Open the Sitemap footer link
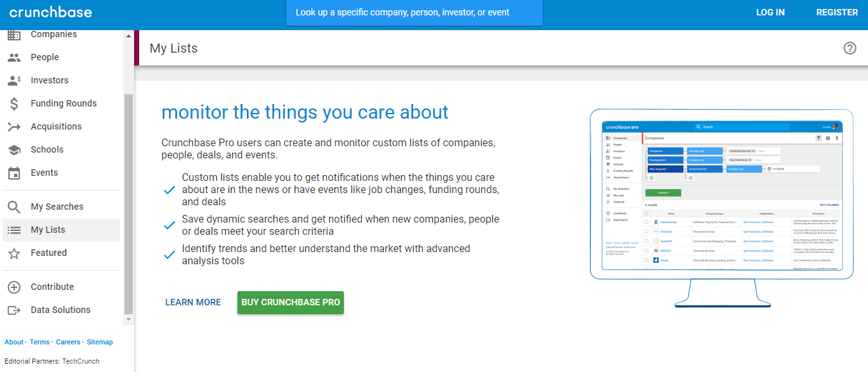 [x=99, y=342]
